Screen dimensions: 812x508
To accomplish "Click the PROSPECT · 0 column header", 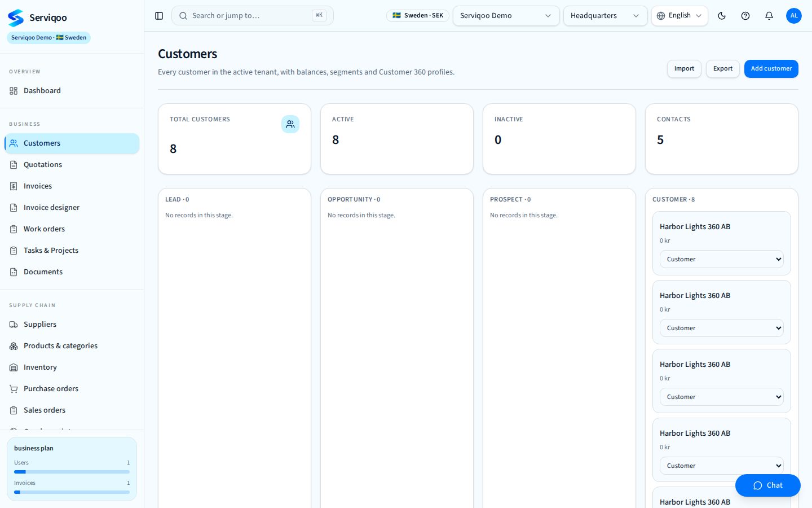I will coord(510,200).
